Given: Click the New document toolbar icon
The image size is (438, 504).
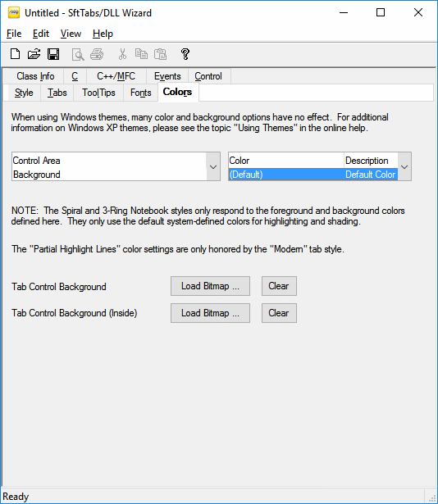Looking at the screenshot, I should coord(15,54).
